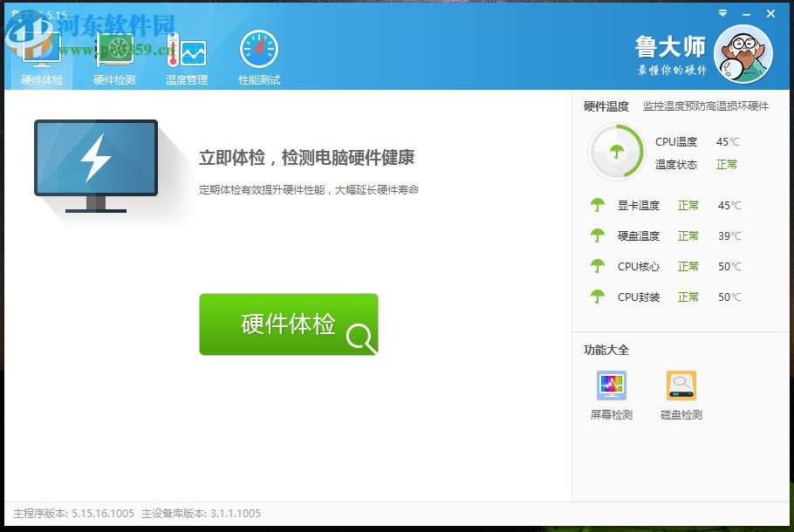The image size is (794, 532).
Task: Click the 鲁大师 mascot avatar
Action: (x=743, y=54)
